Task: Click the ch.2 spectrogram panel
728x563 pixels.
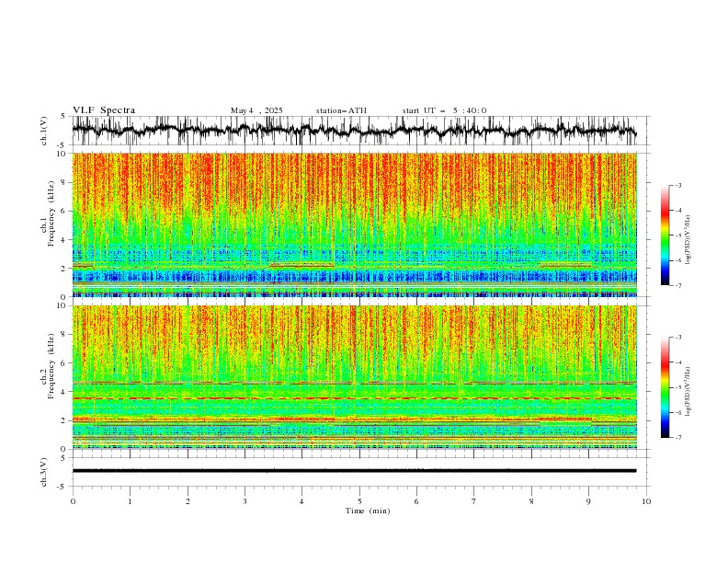Action: [355, 377]
